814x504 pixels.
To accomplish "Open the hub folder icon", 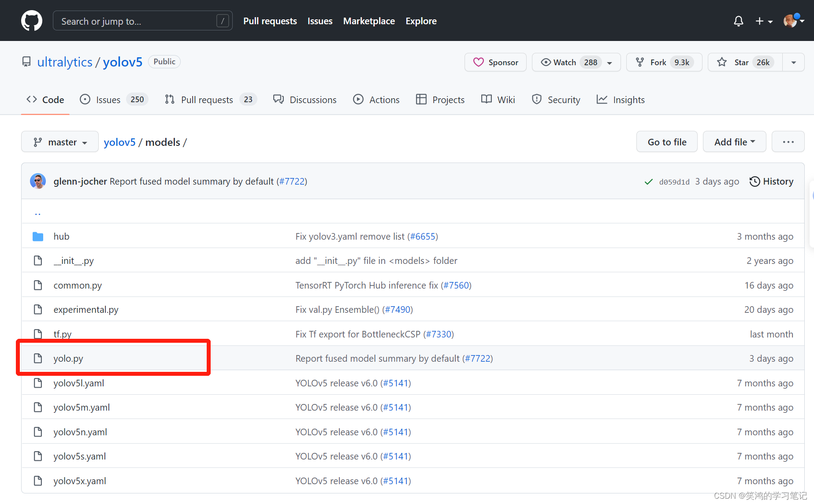I will (x=38, y=236).
